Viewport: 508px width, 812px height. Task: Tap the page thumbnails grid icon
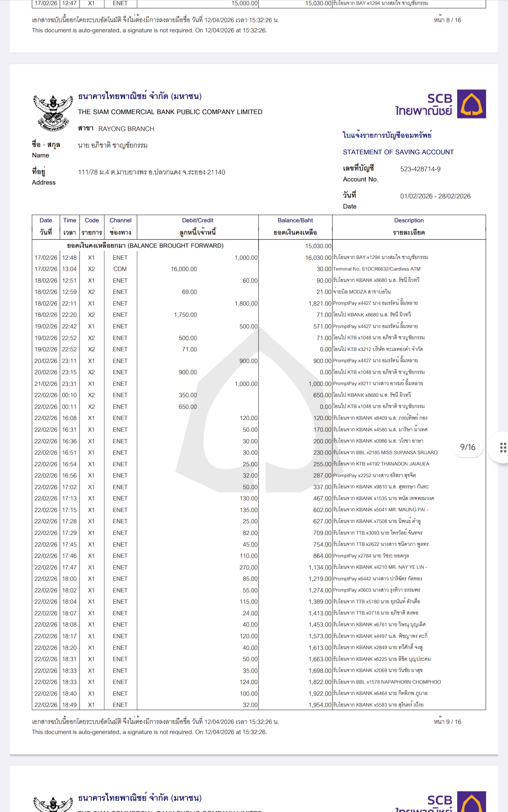(503, 447)
